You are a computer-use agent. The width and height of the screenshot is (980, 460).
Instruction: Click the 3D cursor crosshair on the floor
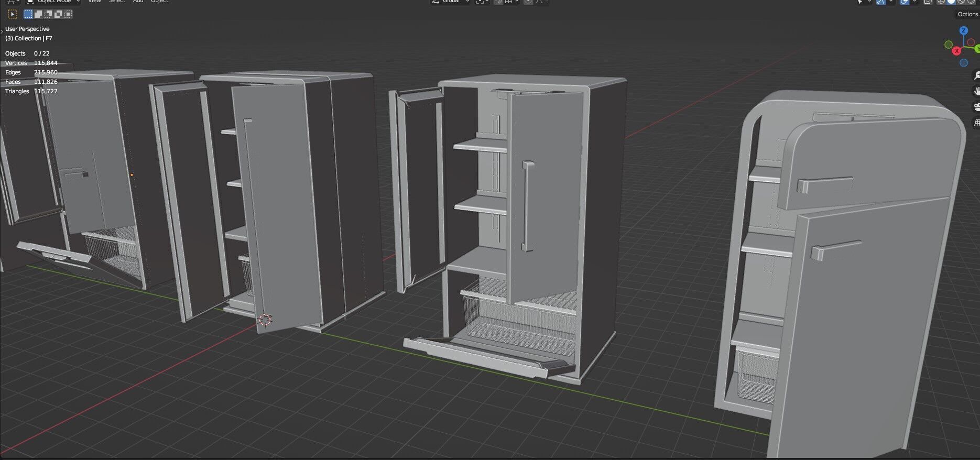pos(266,320)
